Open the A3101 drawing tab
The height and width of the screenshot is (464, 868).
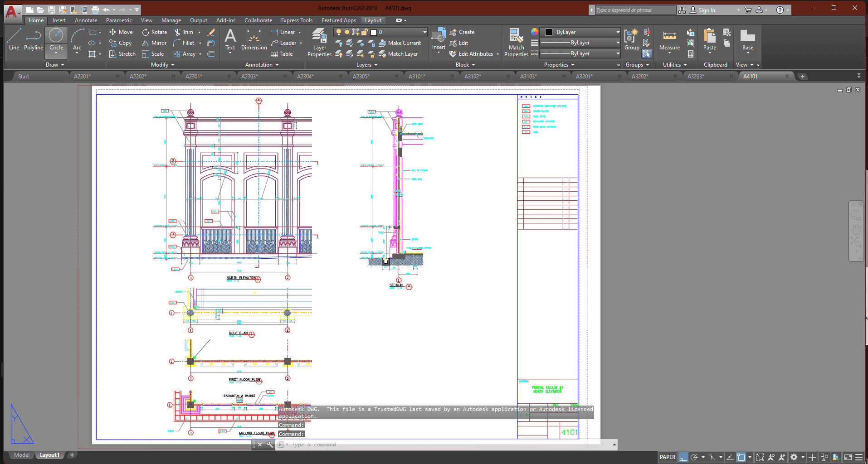[x=417, y=76]
